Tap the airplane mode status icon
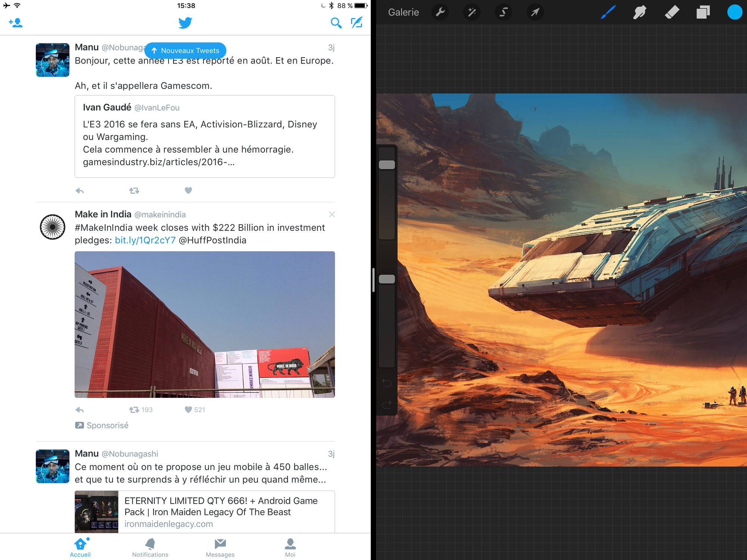This screenshot has width=747, height=560. [x=6, y=6]
